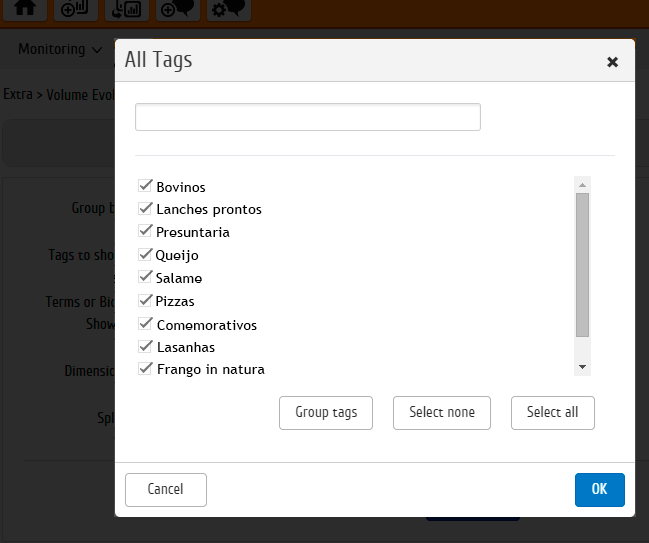Click the comment settings gear icon
Screen dimensions: 649x543
point(228,8)
